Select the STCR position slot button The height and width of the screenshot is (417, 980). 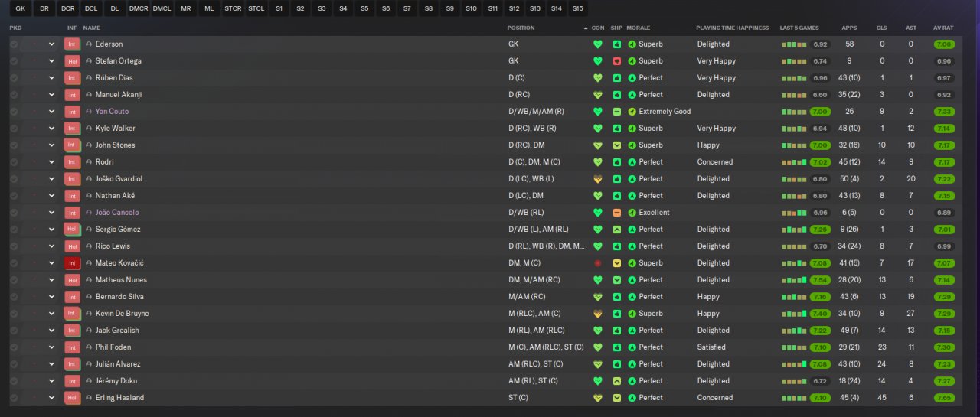pos(233,8)
